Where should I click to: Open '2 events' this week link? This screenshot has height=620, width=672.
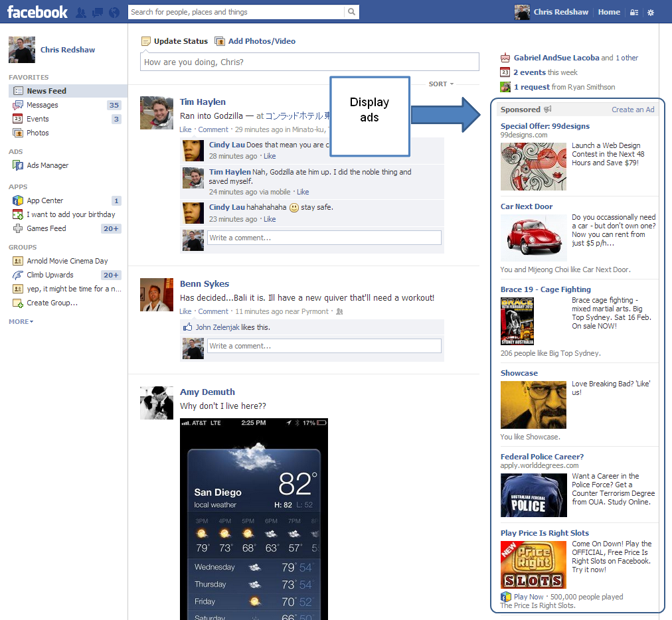click(x=529, y=72)
